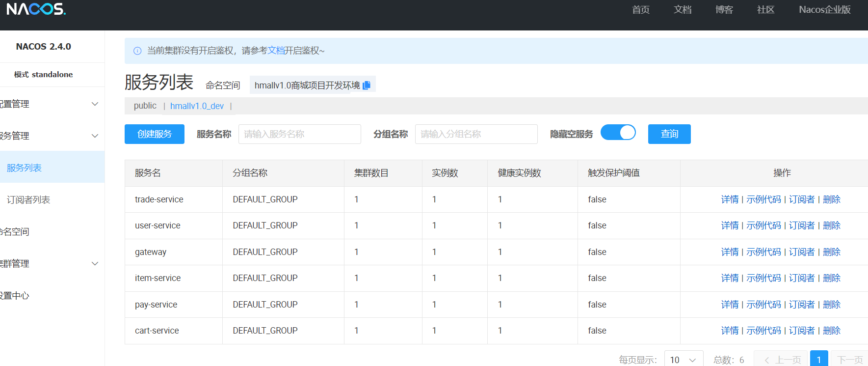Viewport: 868px width, 366px height.
Task: Select the cart-service name cell
Action: [174, 331]
